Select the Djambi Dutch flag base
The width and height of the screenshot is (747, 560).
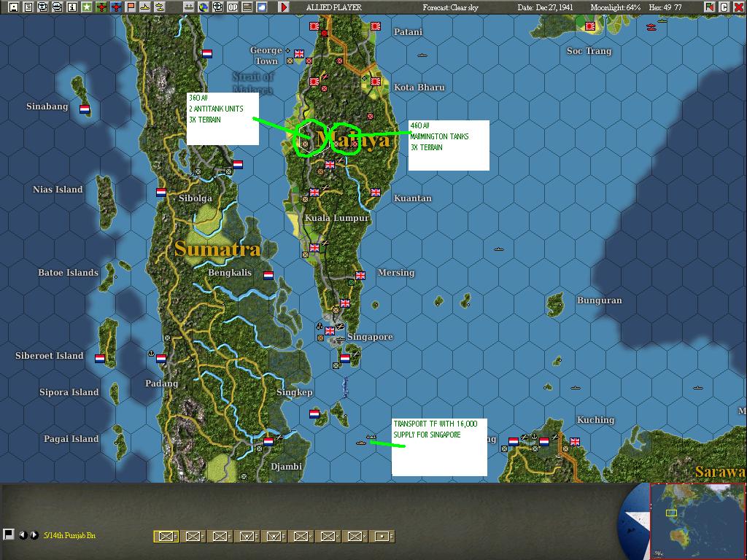pyautogui.click(x=268, y=441)
